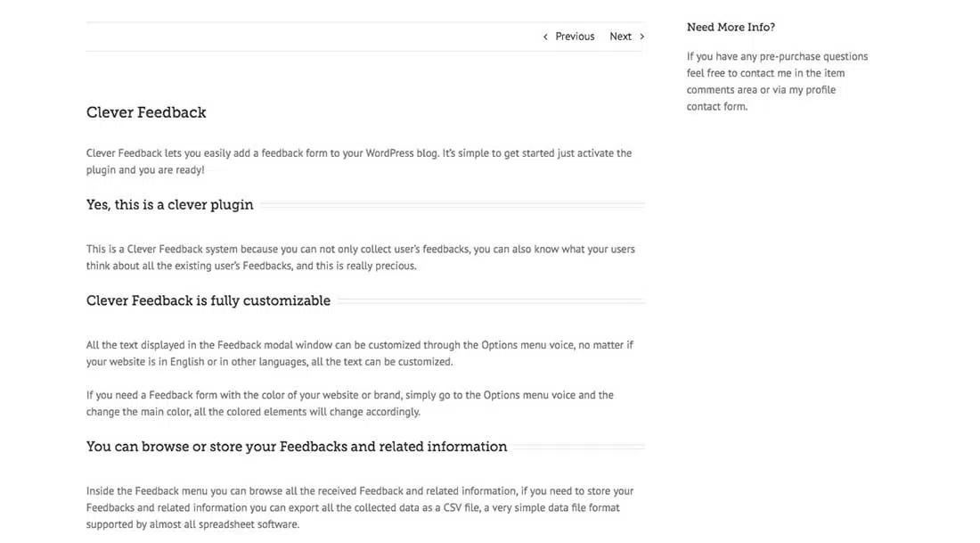Viewport: 980px width, 543px height.
Task: Click the paragraph starting "This is a Clever Feedback system"
Action: pos(360,258)
